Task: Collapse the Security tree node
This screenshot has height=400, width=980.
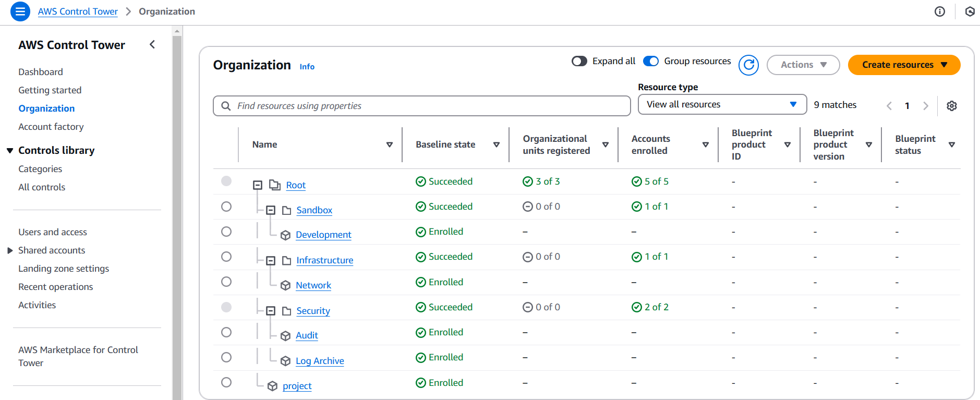Action: 271,311
